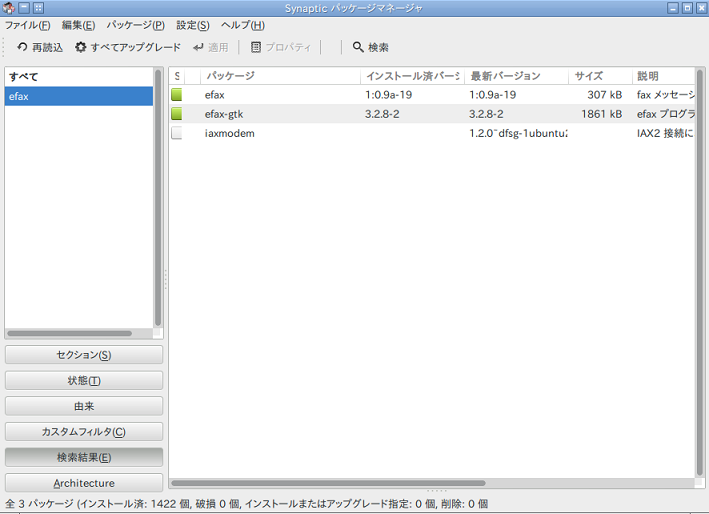Click the 307 kB size cell
This screenshot has width=709, height=514.
[605, 95]
